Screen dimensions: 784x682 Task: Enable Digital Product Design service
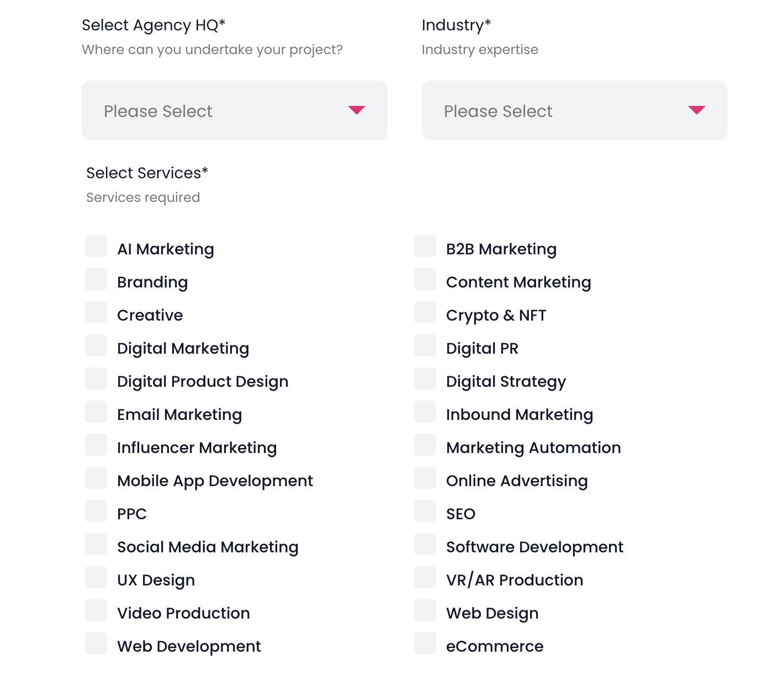pos(96,379)
